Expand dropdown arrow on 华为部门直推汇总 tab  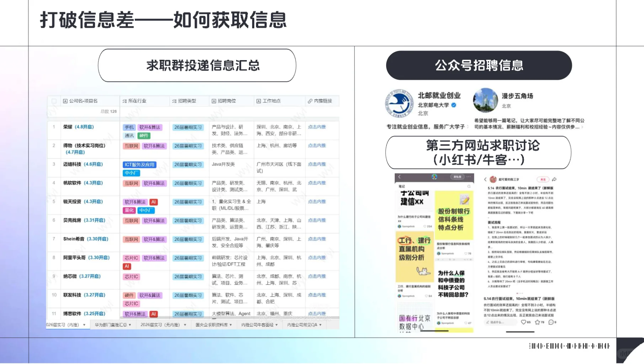(x=130, y=325)
